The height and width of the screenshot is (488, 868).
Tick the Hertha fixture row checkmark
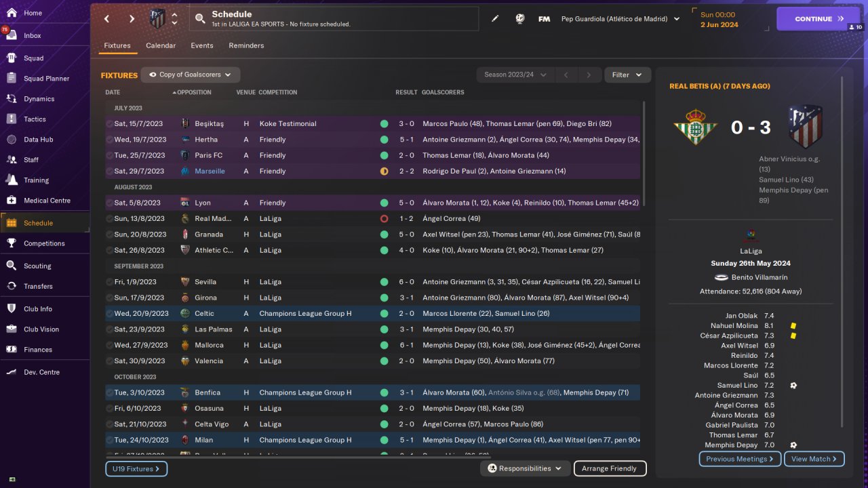click(110, 140)
